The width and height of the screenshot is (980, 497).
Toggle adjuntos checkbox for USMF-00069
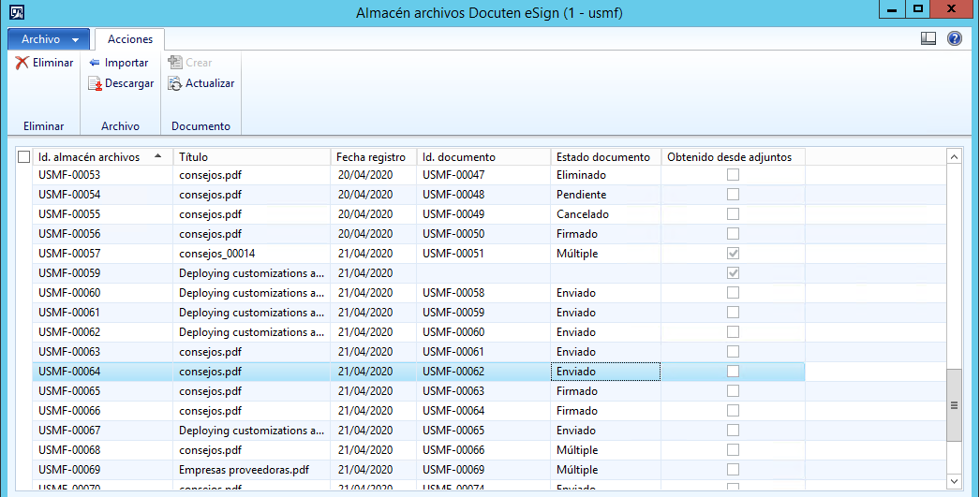[733, 470]
